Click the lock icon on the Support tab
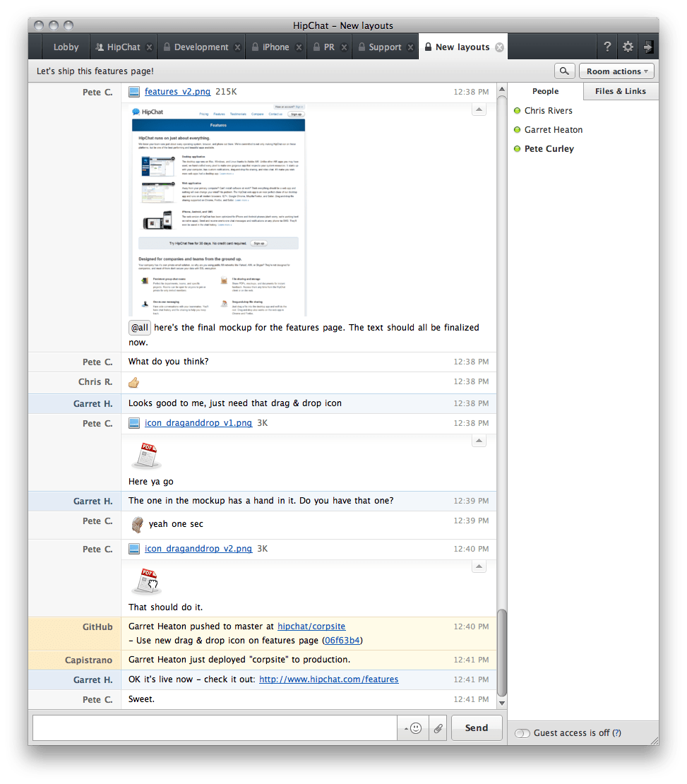The image size is (687, 784). (x=362, y=47)
